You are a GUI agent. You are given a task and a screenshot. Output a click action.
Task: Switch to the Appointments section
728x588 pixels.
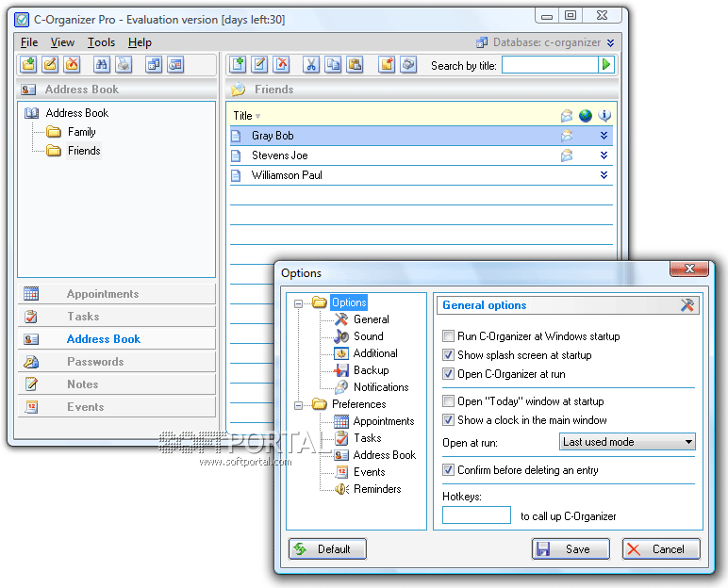click(x=117, y=294)
